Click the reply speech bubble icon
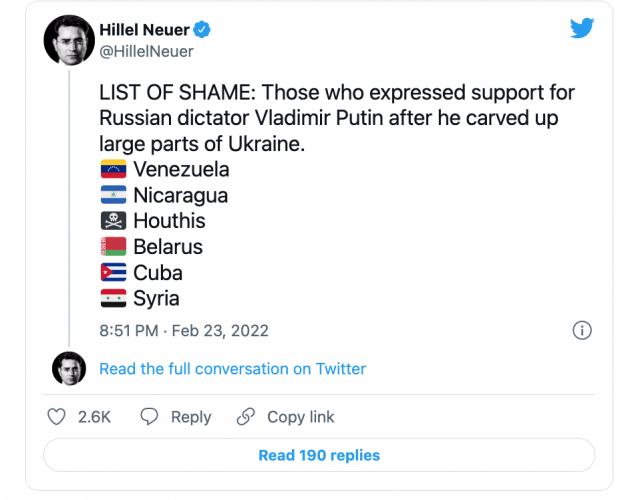 (149, 417)
